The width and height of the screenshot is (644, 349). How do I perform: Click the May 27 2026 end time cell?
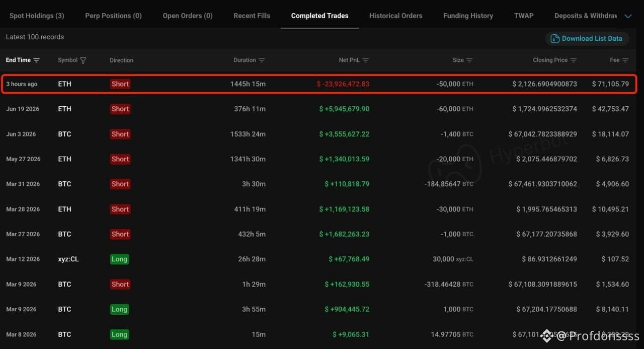23,159
